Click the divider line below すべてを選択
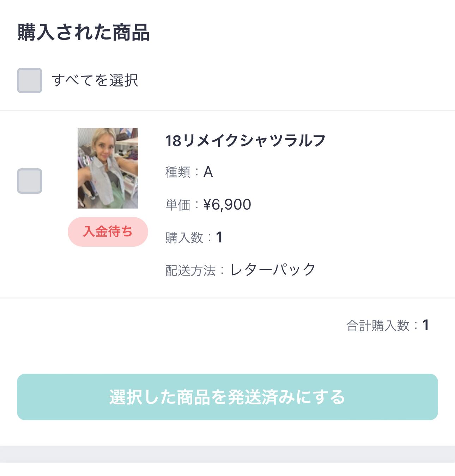The height and width of the screenshot is (476, 455). pos(227,111)
